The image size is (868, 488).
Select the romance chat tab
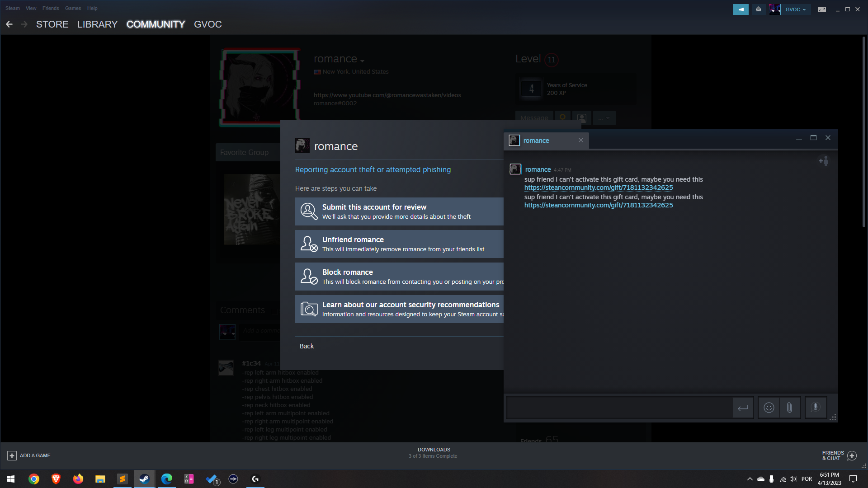(x=547, y=141)
